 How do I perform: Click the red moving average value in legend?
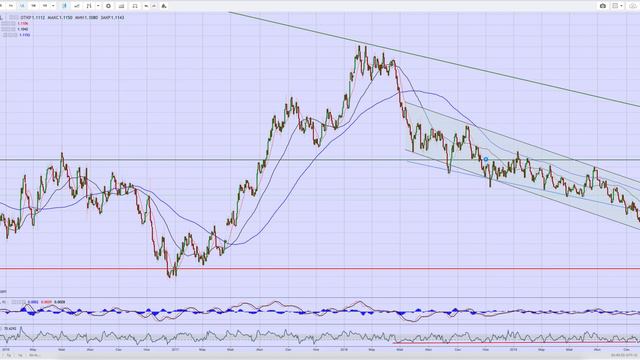(23, 24)
